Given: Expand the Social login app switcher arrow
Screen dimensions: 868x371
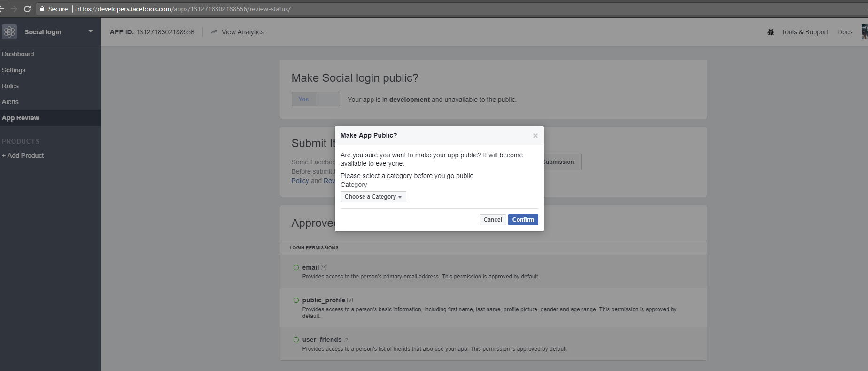Looking at the screenshot, I should (x=91, y=31).
